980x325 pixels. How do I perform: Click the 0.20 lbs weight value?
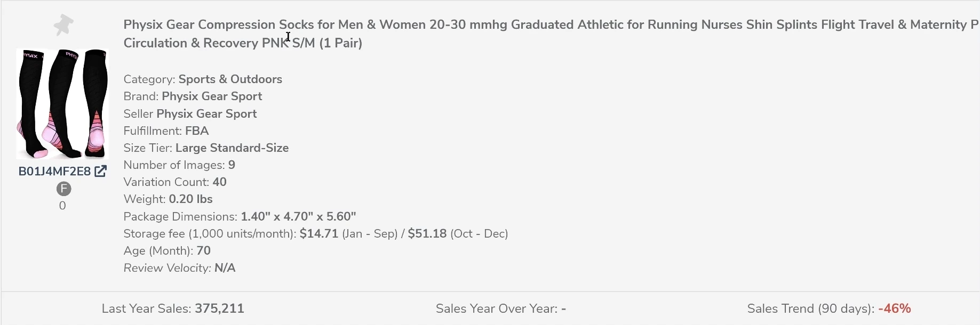pos(190,199)
